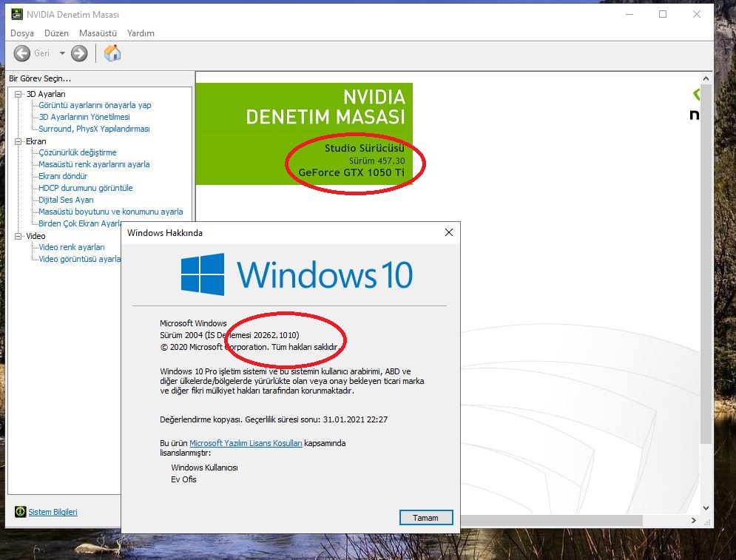Click the 'Windows Kullanıcısı' licensee text
Screen dimensions: 736x560
point(204,468)
